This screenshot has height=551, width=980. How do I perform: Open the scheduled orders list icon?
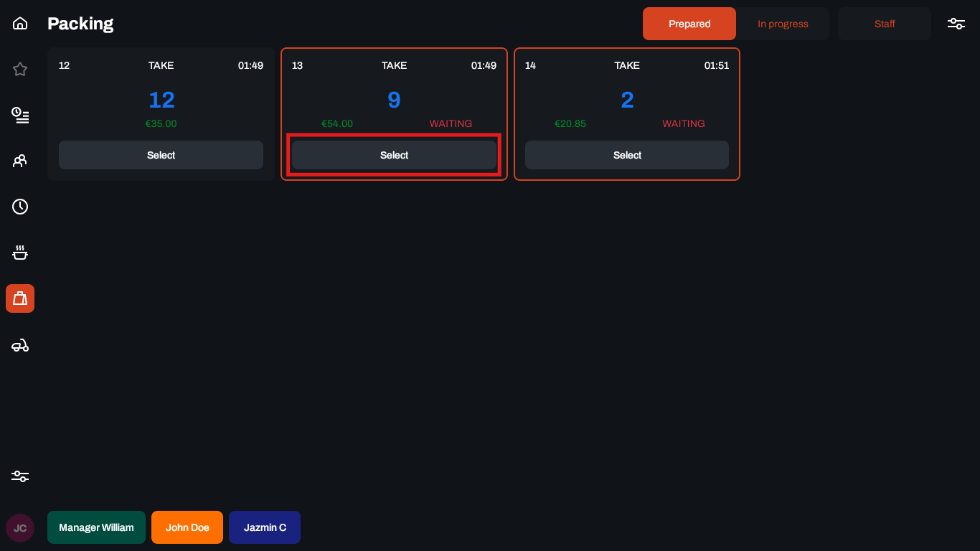click(x=20, y=115)
